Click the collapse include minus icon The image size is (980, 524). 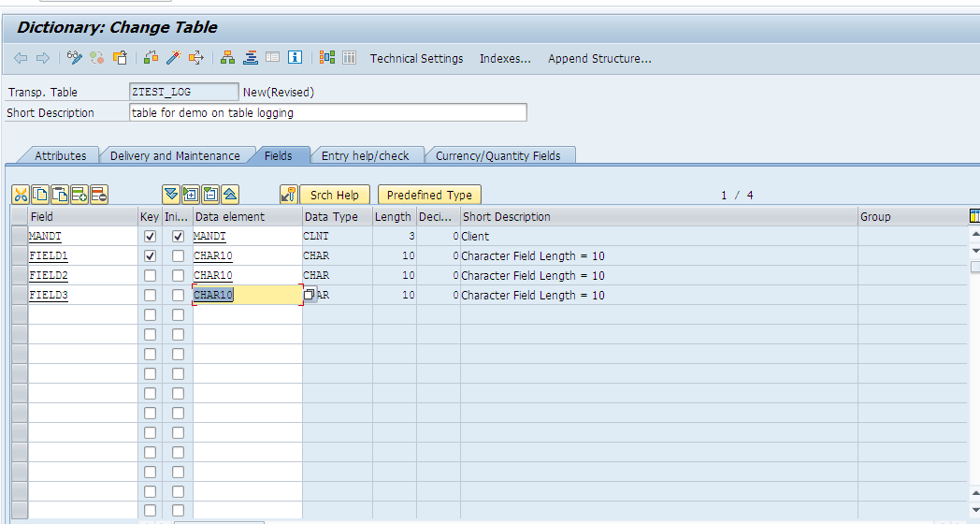pos(210,195)
